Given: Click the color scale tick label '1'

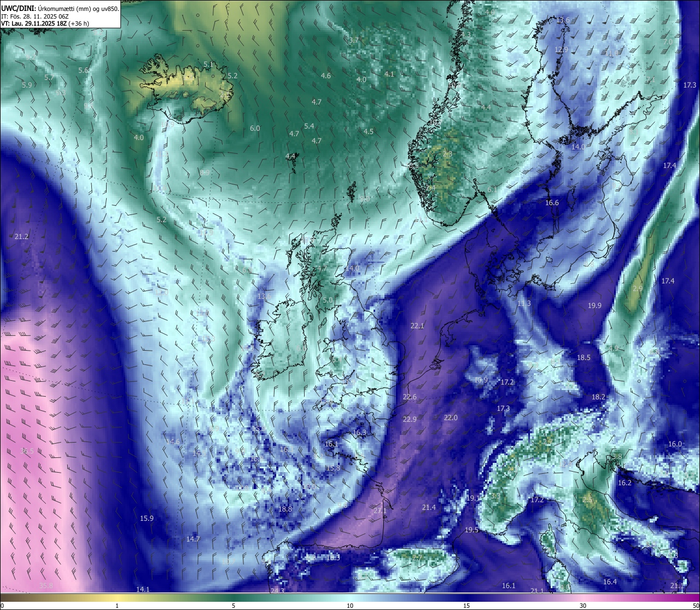Looking at the screenshot, I should tap(117, 606).
